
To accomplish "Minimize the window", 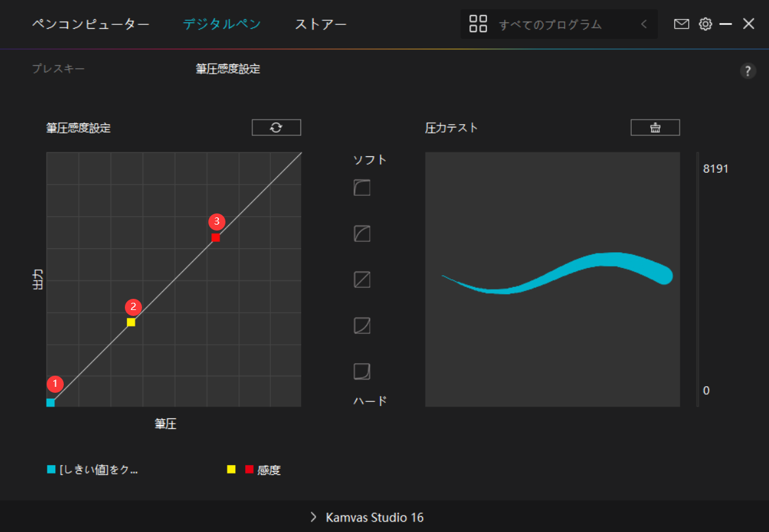I will coord(726,24).
